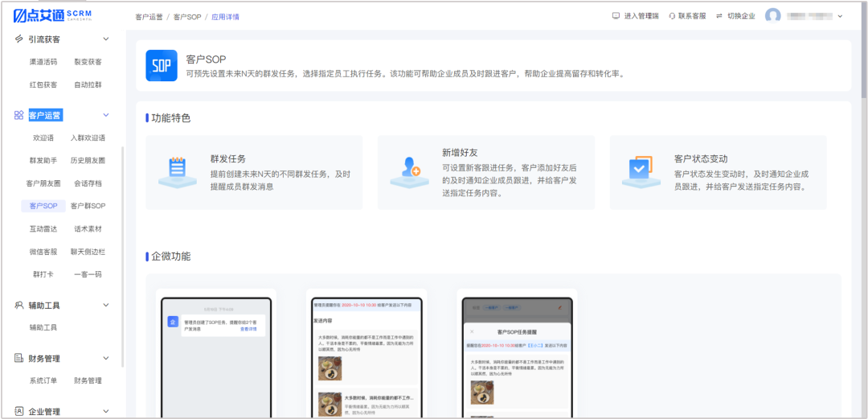Open the user account dropdown arrow
868x419 pixels.
tap(840, 16)
